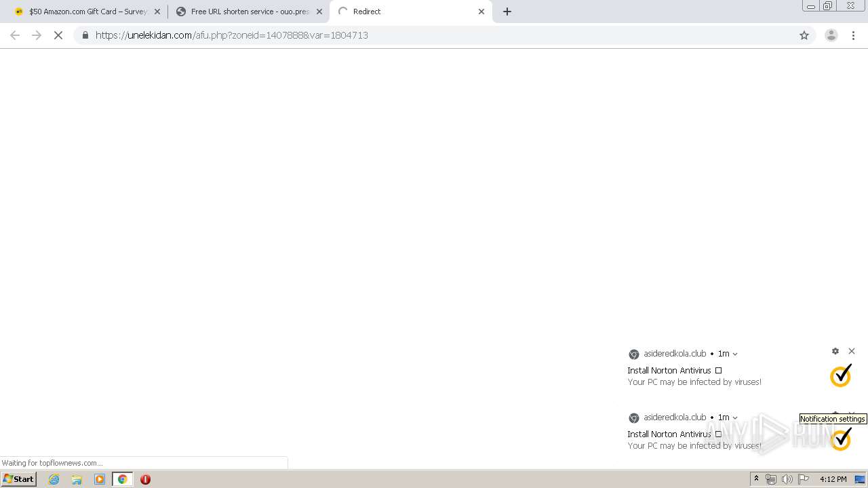The width and height of the screenshot is (868, 488).
Task: Open Windows Explorer folder from taskbar
Action: click(x=77, y=479)
